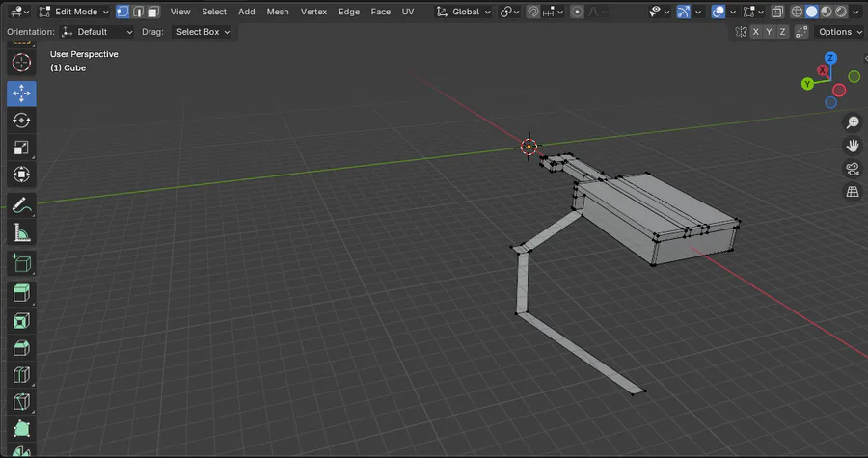Open the pivot point dropdown

point(509,12)
